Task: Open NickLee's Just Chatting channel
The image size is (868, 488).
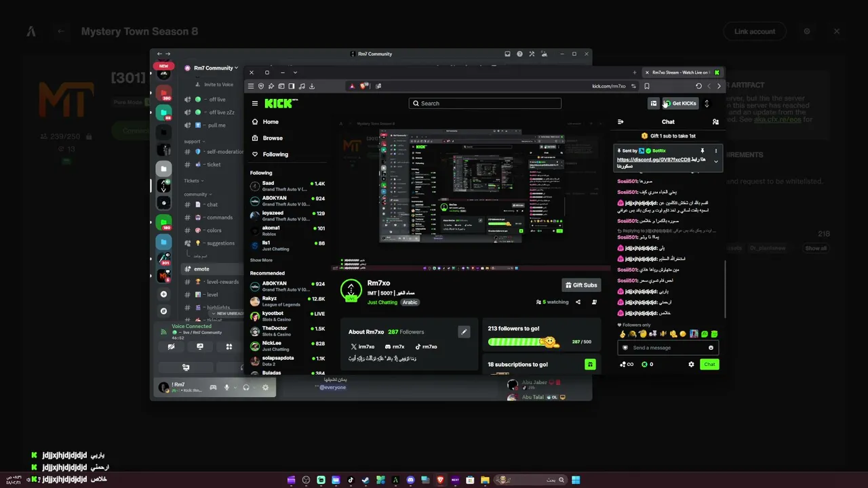Action: point(288,346)
